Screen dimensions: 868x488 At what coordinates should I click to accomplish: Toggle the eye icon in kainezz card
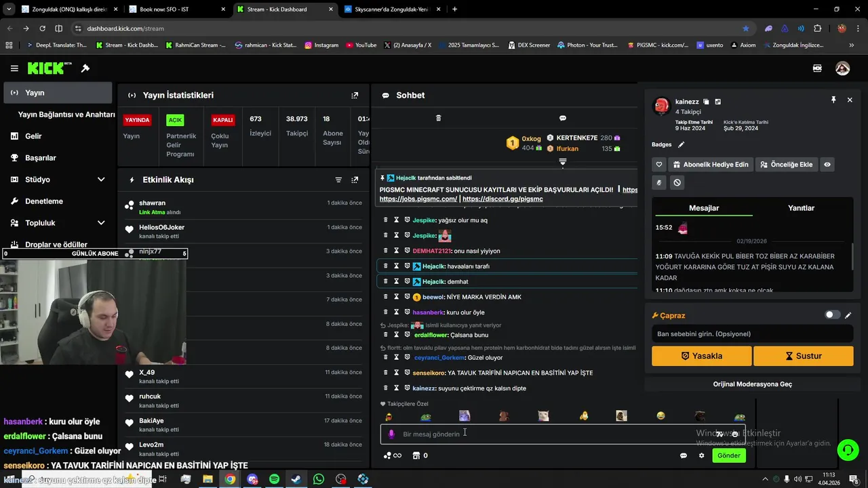(827, 165)
